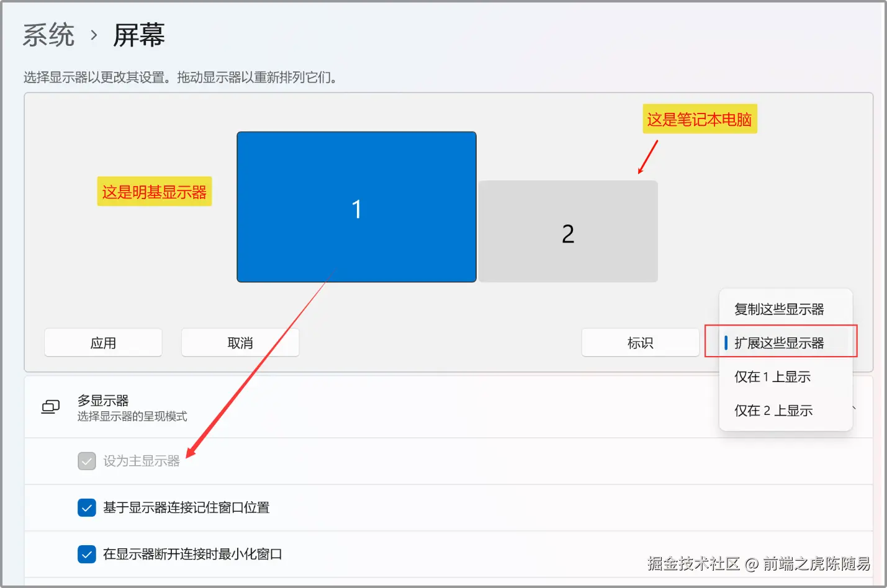
Task: Go back to 系统 breadcrumb
Action: click(x=48, y=35)
